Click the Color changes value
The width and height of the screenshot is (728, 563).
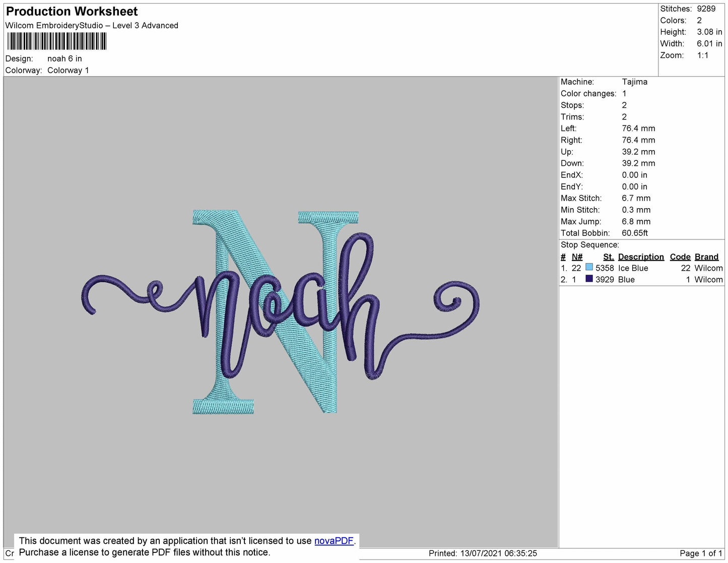click(x=624, y=93)
